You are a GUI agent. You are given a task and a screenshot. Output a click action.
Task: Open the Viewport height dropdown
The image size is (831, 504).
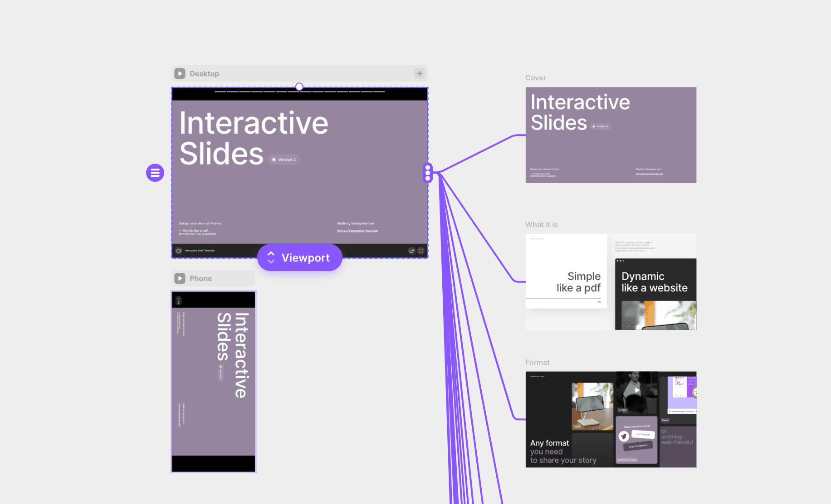pos(299,257)
